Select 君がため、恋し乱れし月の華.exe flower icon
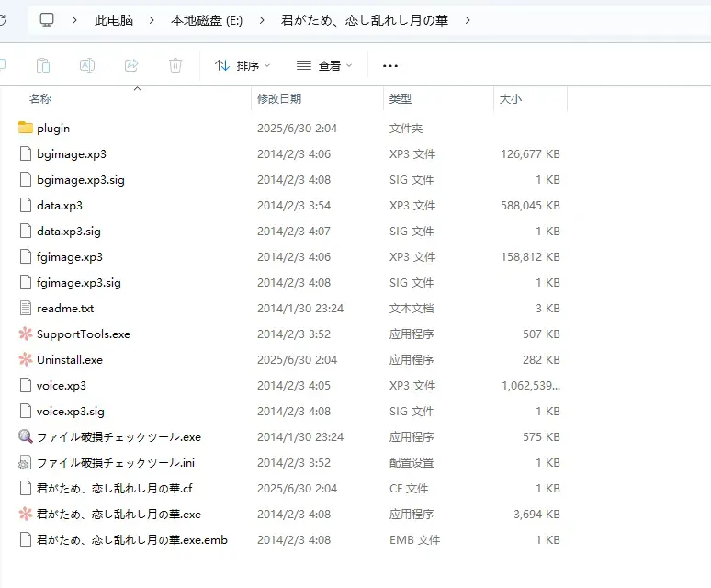 click(x=26, y=514)
